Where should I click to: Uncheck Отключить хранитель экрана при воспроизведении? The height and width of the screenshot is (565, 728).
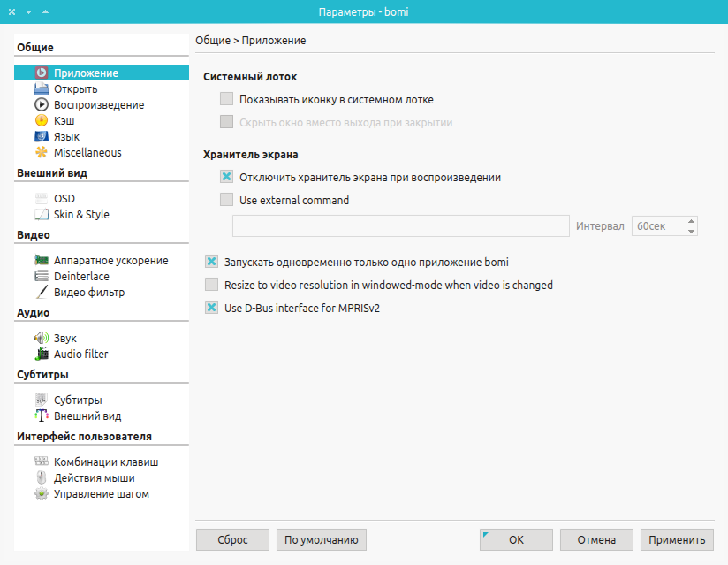coord(226,177)
